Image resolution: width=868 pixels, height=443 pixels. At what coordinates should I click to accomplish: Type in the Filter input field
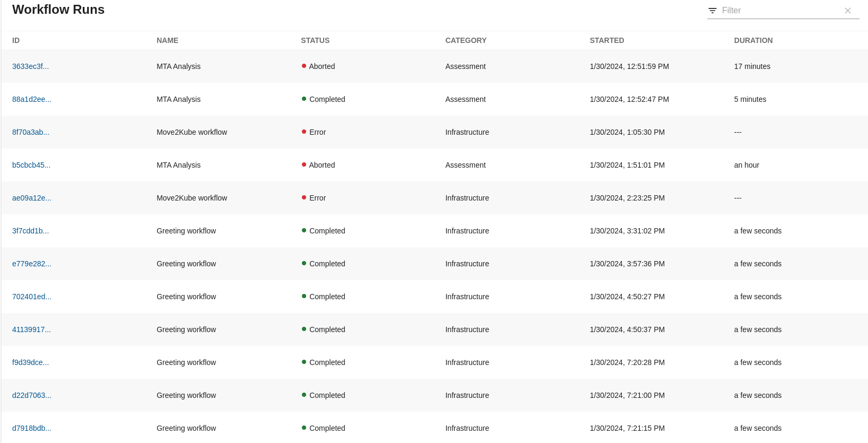coord(779,11)
